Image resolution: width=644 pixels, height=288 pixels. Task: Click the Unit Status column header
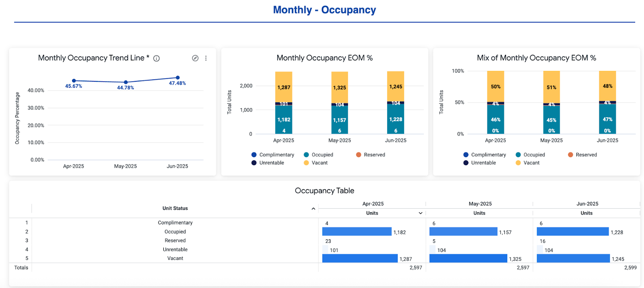(x=175, y=208)
